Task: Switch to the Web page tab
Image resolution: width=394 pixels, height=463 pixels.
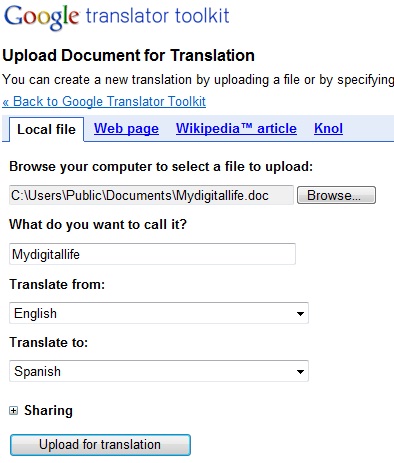Action: coord(126,129)
